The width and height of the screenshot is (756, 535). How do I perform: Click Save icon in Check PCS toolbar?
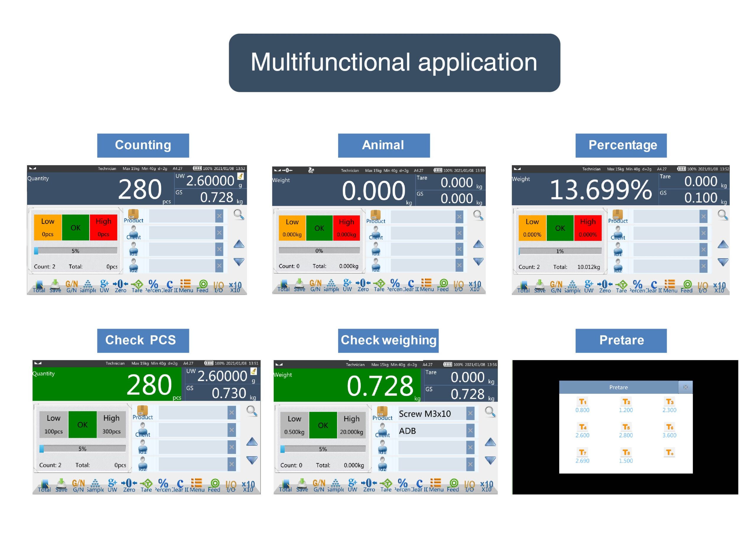61,485
